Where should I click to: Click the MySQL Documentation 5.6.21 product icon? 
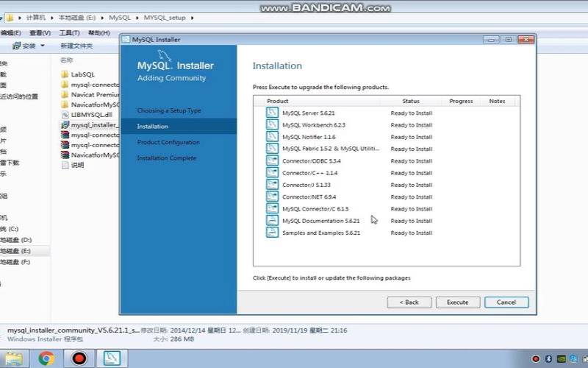point(272,221)
